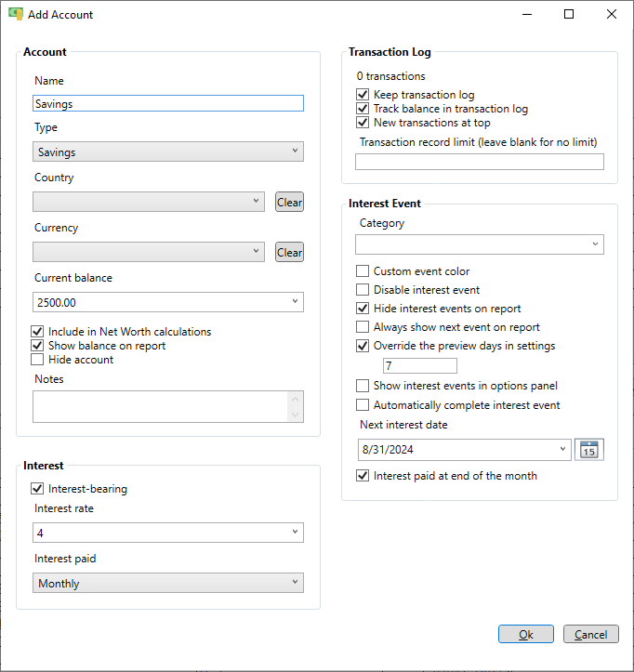Image resolution: width=634 pixels, height=672 pixels.
Task: Open the Interest rate combo box
Action: (168, 533)
